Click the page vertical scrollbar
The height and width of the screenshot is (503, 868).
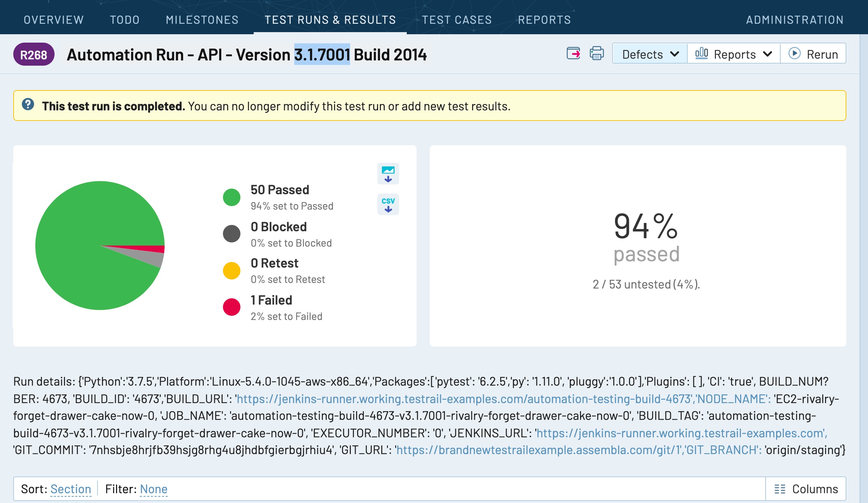[x=864, y=268]
